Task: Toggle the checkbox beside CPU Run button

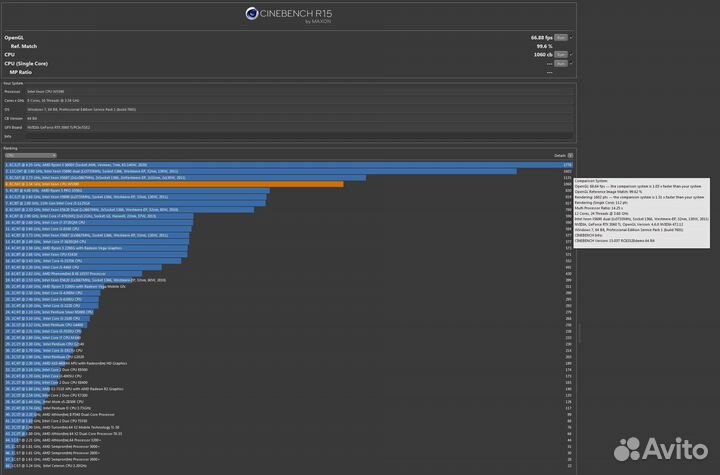Action: (x=571, y=55)
